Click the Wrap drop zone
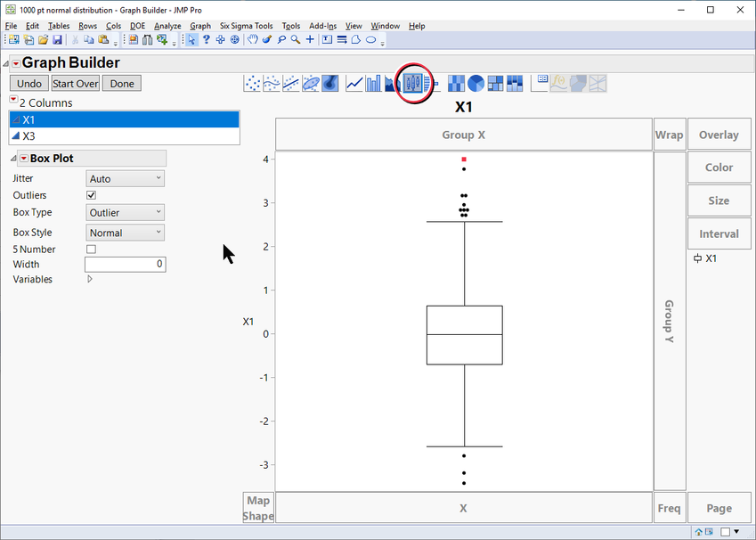Screen dimensions: 756x540 [670, 135]
